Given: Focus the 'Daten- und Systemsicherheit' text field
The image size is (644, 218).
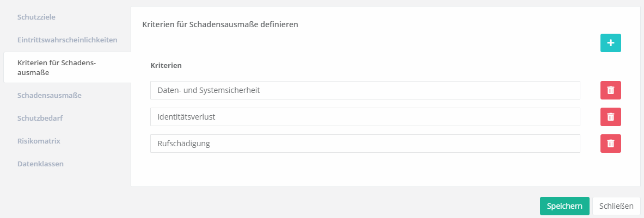Looking at the screenshot, I should (x=365, y=90).
